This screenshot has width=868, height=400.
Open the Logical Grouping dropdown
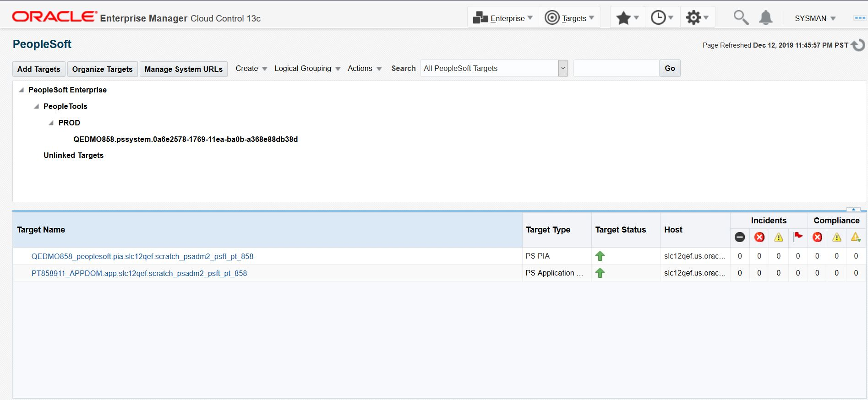tap(307, 68)
